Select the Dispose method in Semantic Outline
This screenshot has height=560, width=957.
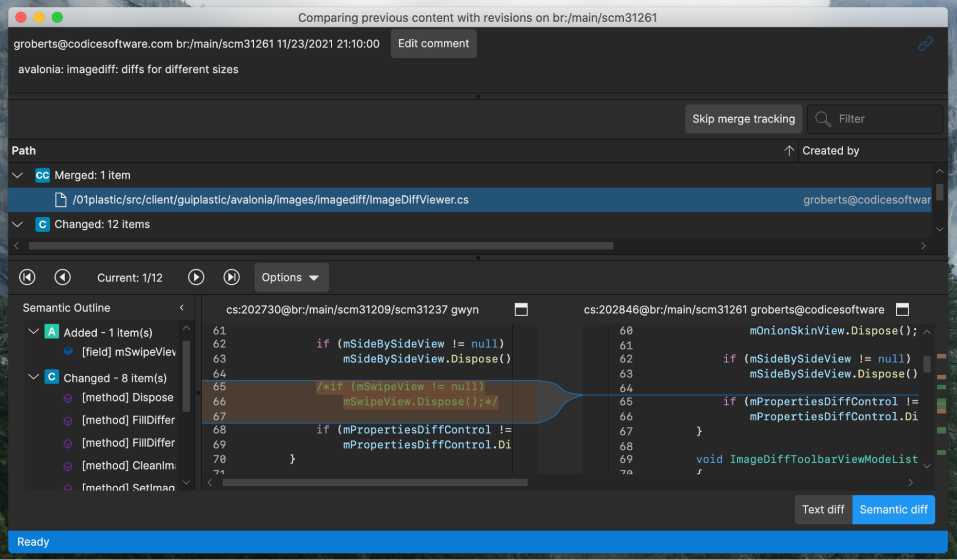pos(127,397)
